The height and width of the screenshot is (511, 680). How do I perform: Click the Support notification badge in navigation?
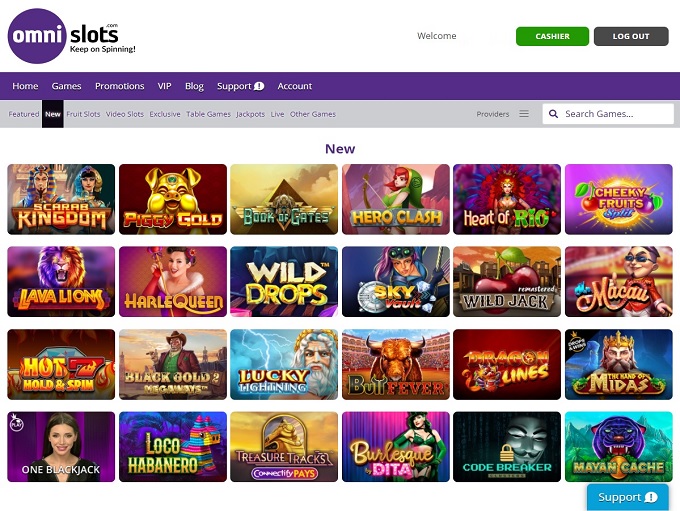click(x=259, y=86)
